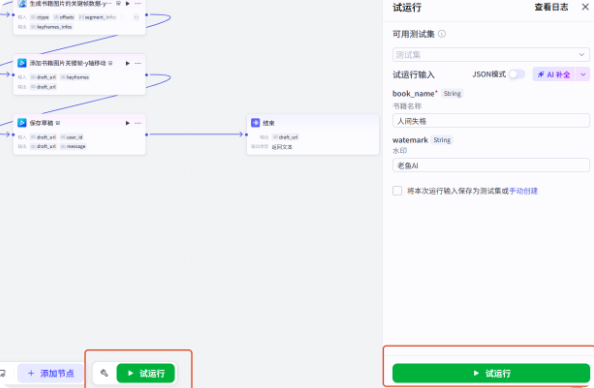Screen dimensions: 594x388
Task: Open comment icon on 添加书籍图片关键帧-y轴移动 node
Action: click(x=110, y=63)
